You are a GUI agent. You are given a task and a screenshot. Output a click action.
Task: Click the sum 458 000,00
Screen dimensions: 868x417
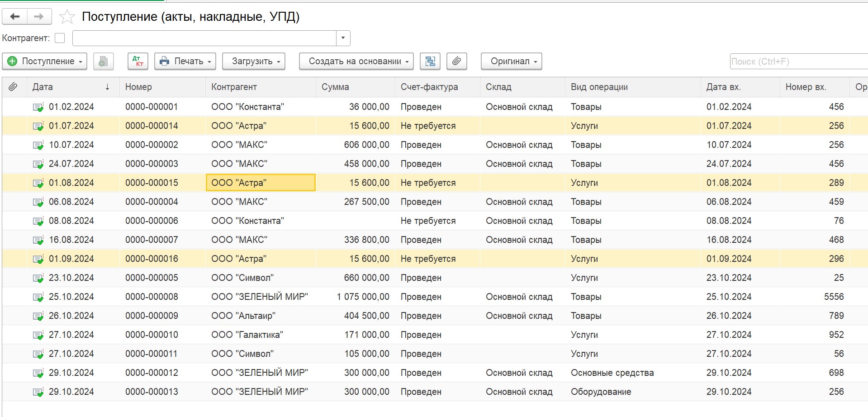click(367, 164)
